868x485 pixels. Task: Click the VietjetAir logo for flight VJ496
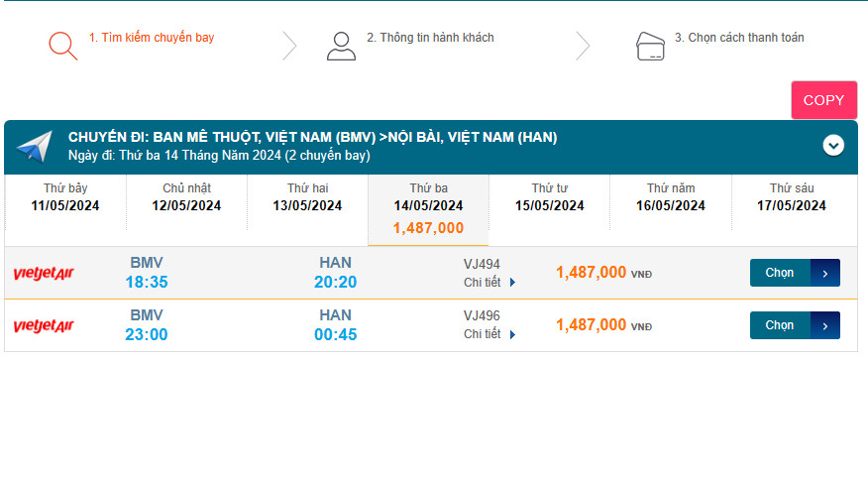44,325
